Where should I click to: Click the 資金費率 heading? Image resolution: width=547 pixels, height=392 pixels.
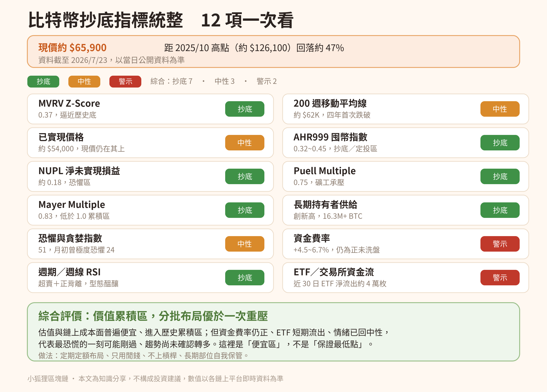coord(312,239)
